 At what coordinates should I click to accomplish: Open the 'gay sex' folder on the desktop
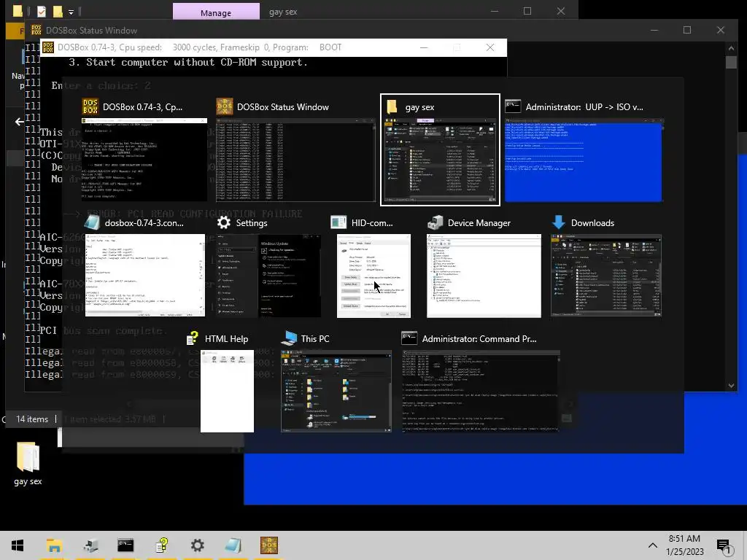point(28,463)
